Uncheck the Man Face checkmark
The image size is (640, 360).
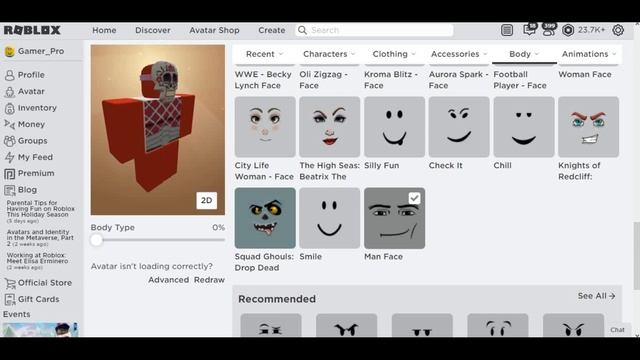[414, 198]
